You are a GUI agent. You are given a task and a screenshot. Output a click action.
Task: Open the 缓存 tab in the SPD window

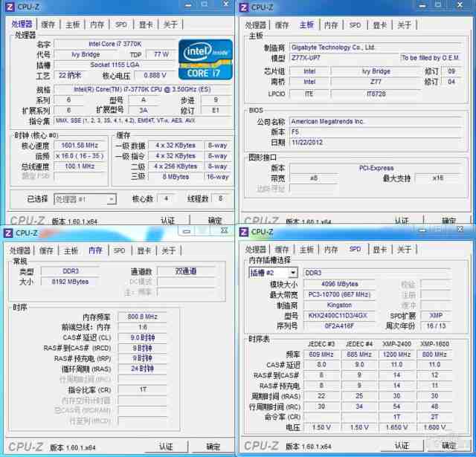click(x=282, y=250)
